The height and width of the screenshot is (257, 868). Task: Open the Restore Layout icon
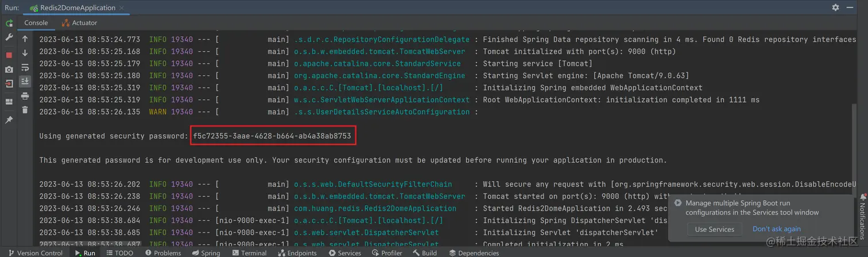pos(9,102)
